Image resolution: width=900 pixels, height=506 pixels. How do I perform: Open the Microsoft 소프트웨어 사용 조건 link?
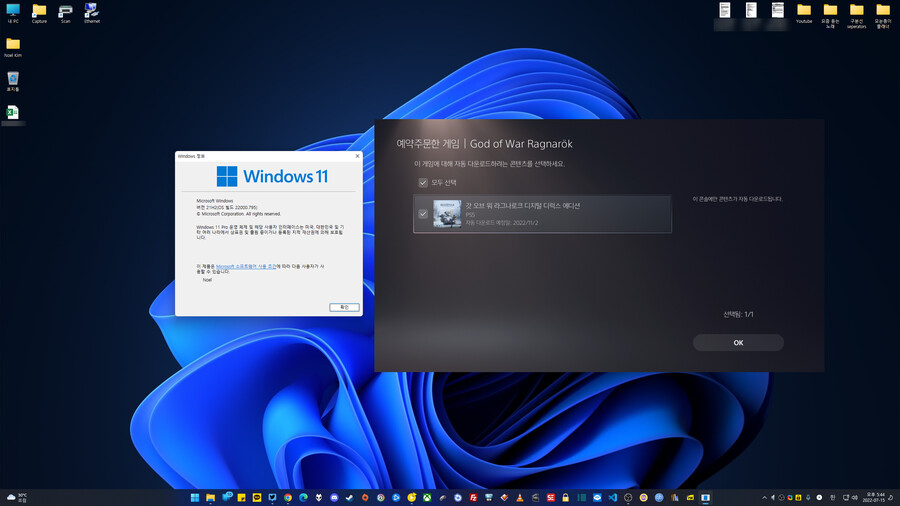(x=246, y=266)
